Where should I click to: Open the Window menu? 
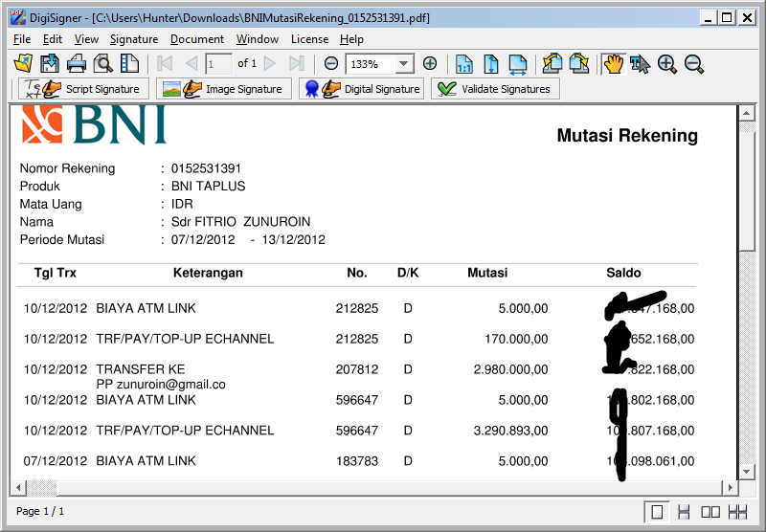pos(258,39)
